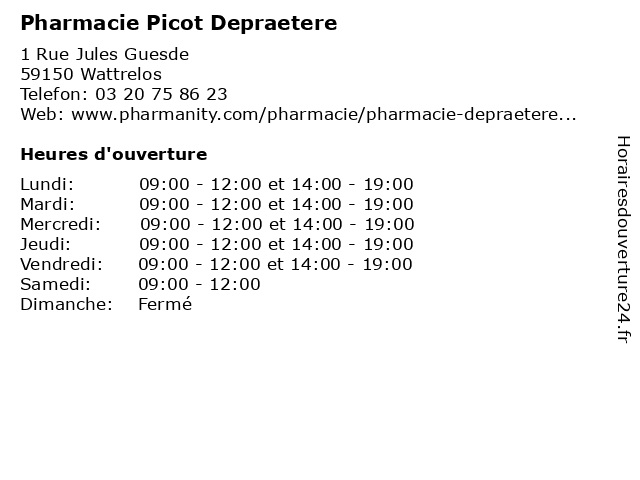Click the Telefon label
This screenshot has height=480, width=640.
click(54, 94)
